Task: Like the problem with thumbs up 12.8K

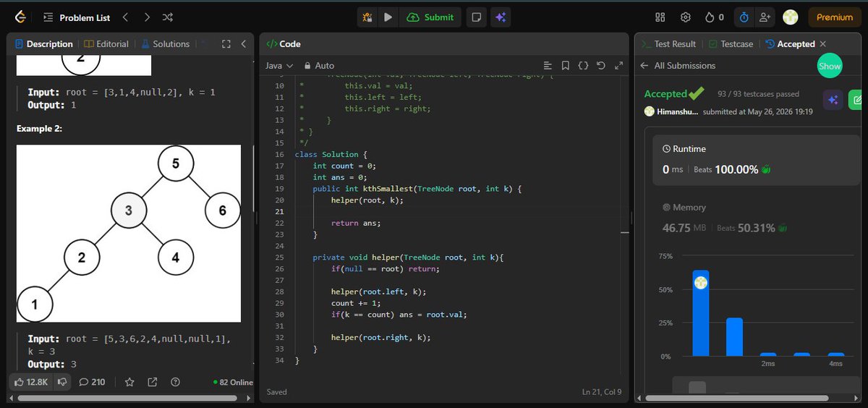Action: pyautogui.click(x=30, y=381)
